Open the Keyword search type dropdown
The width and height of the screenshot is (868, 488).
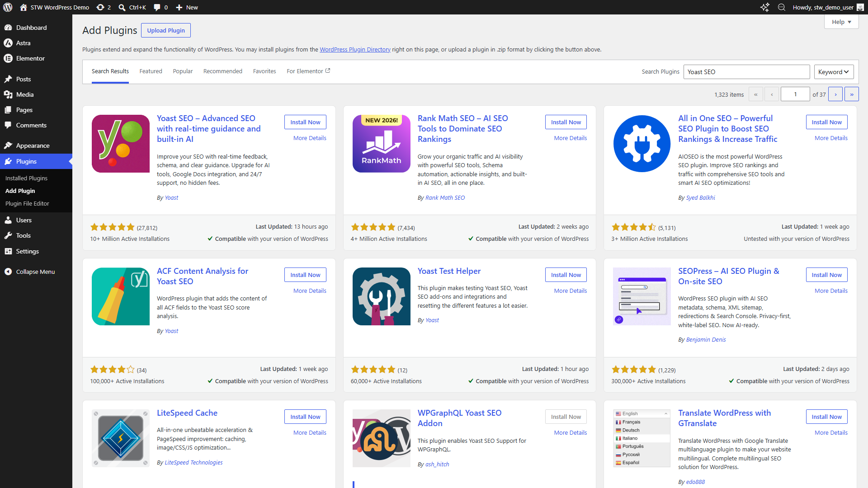click(834, 72)
